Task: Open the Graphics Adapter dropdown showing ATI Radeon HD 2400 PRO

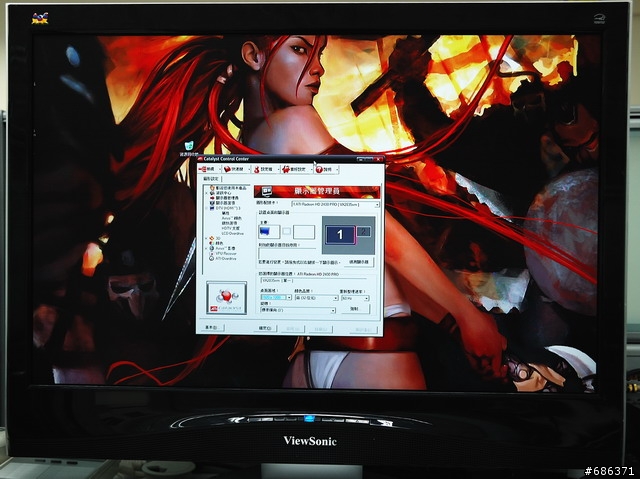Action: [x=335, y=204]
